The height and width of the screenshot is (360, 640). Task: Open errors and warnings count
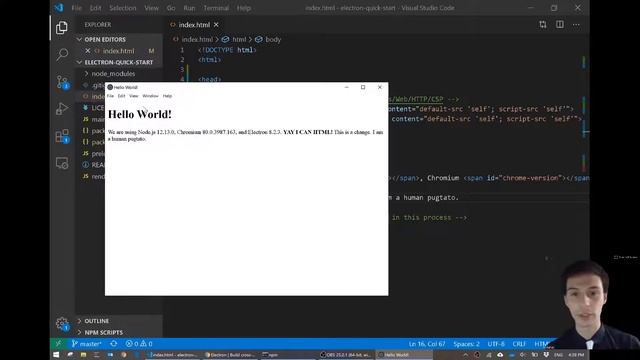[139, 344]
